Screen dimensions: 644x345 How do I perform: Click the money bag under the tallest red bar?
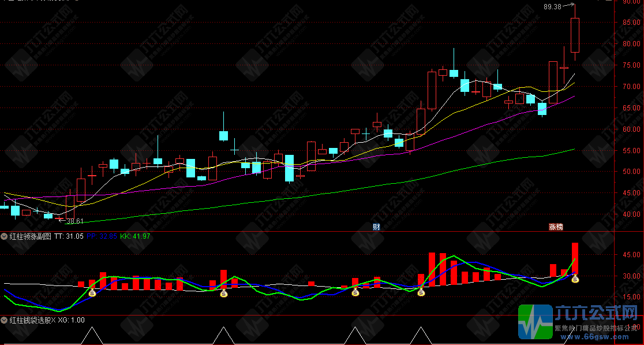point(575,279)
